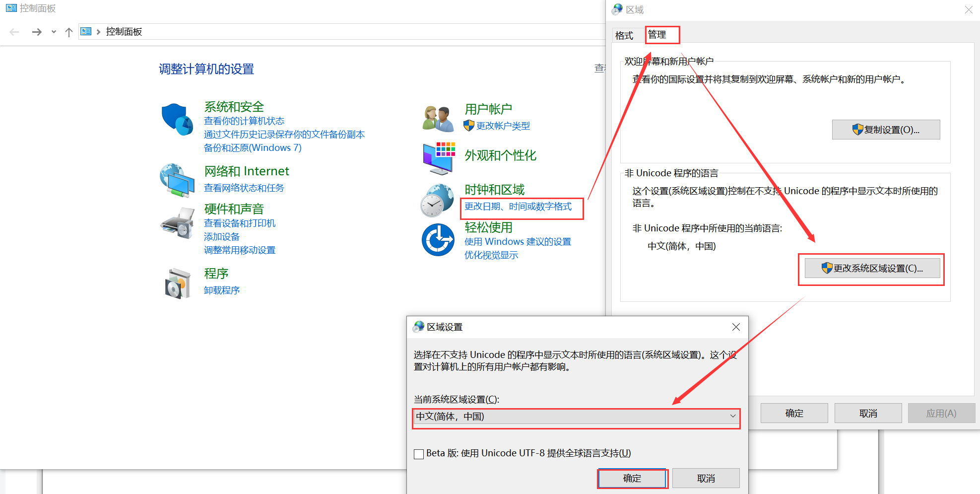The image size is (980, 494).
Task: Click the up-arrow navigation button
Action: coord(69,32)
